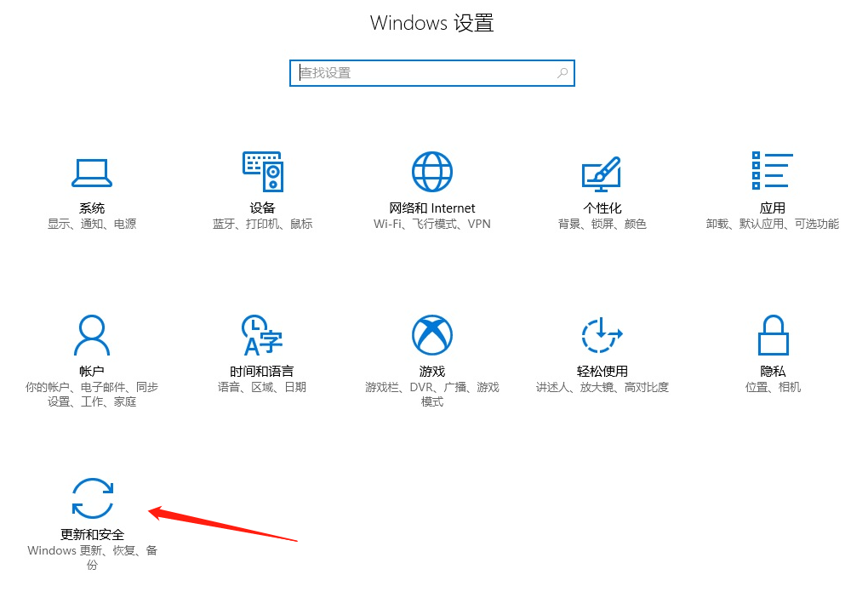Open the 更新和安全 sync arrows icon
This screenshot has width=868, height=603.
pos(93,498)
